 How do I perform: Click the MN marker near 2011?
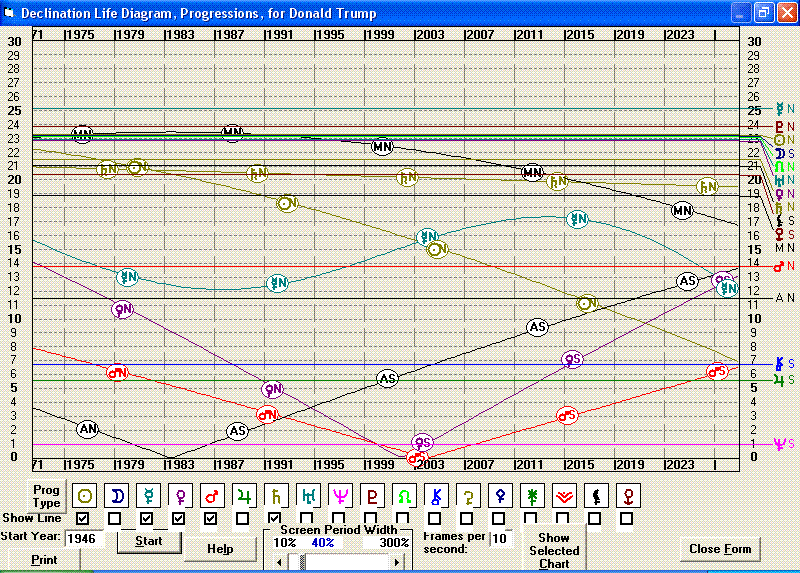pyautogui.click(x=532, y=172)
